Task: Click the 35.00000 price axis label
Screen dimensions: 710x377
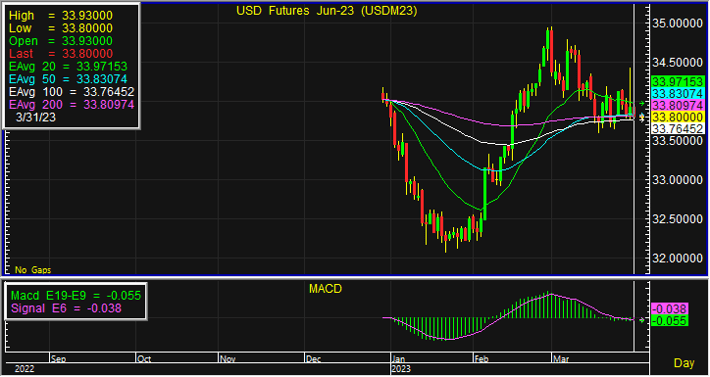Action: pyautogui.click(x=677, y=23)
